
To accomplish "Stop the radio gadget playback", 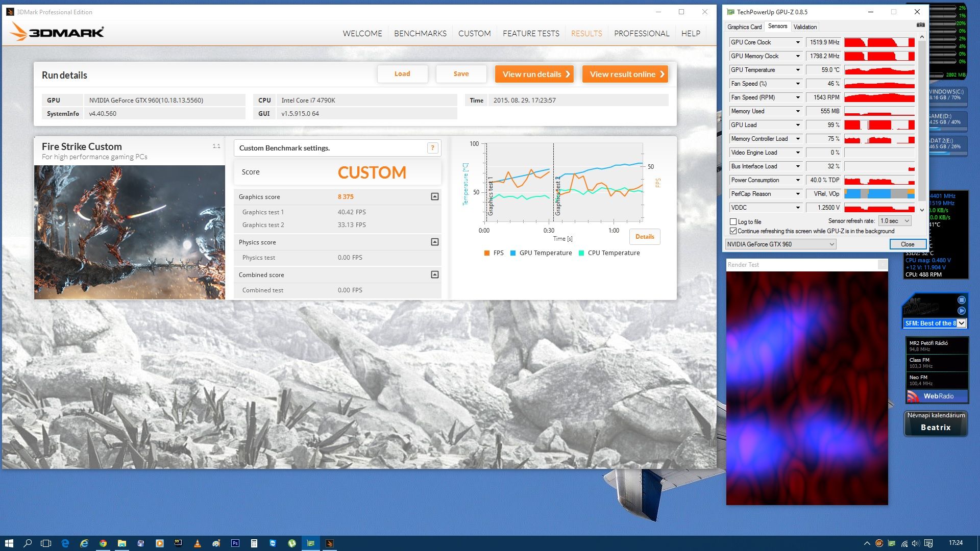I will coord(962,300).
